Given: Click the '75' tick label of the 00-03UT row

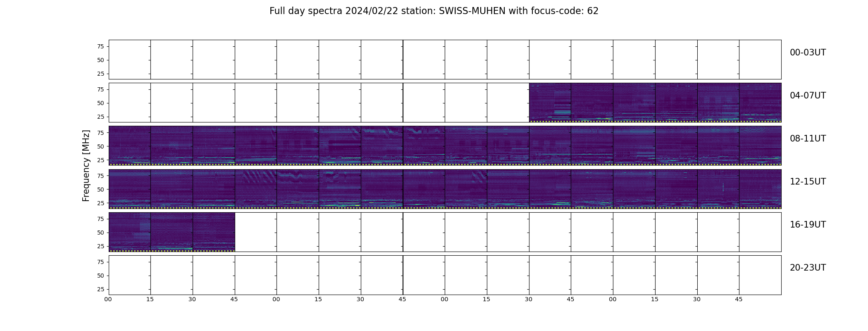Looking at the screenshot, I should [100, 46].
